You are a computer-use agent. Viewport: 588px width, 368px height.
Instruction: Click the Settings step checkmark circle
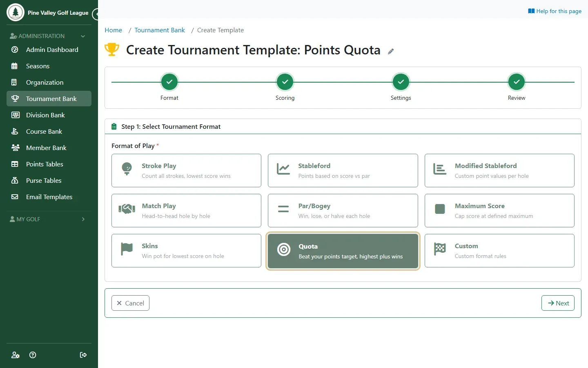401,82
